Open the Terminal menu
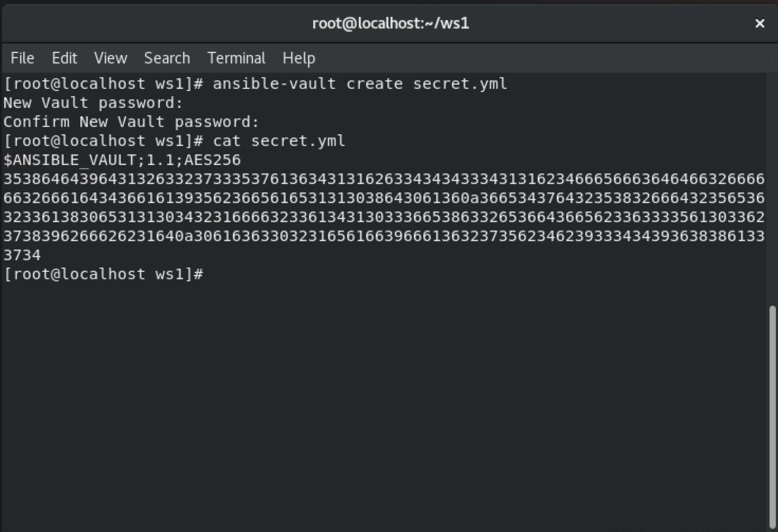Viewport: 778px width, 532px height. point(236,58)
